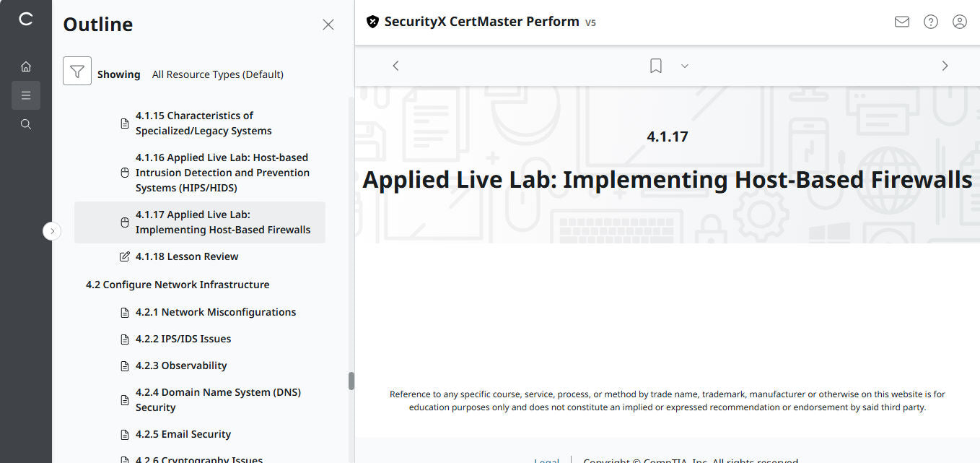Open the Home screen from the sidebar
This screenshot has width=980, height=463.
pos(26,66)
